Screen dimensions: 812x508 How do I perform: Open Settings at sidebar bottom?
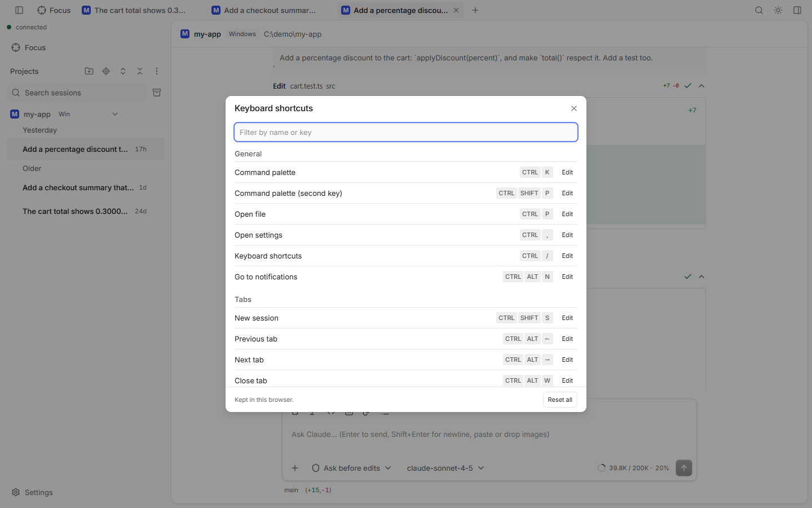pyautogui.click(x=32, y=492)
